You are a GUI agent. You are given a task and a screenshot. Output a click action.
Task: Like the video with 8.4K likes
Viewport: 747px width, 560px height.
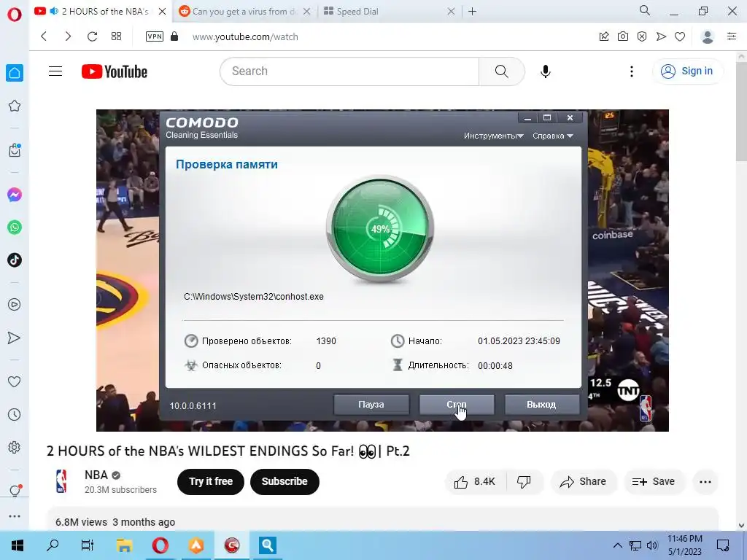tap(474, 482)
